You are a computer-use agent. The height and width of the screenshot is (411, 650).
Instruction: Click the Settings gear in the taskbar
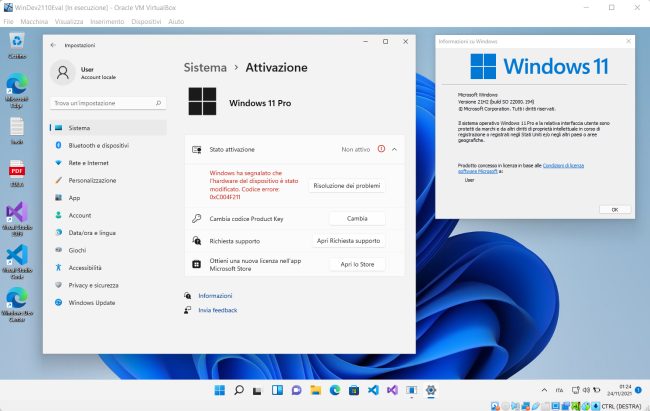click(x=431, y=390)
